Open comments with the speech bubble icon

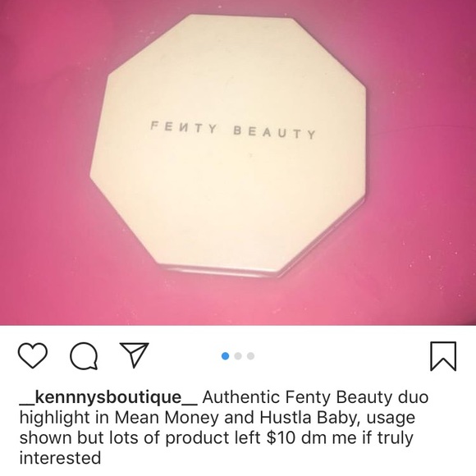(84, 356)
